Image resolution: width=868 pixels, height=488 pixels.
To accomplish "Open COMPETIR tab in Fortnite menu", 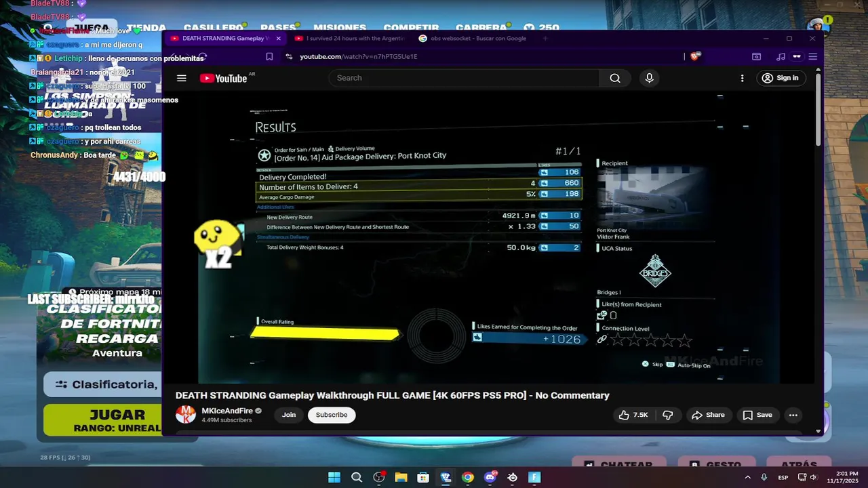I will pyautogui.click(x=411, y=28).
